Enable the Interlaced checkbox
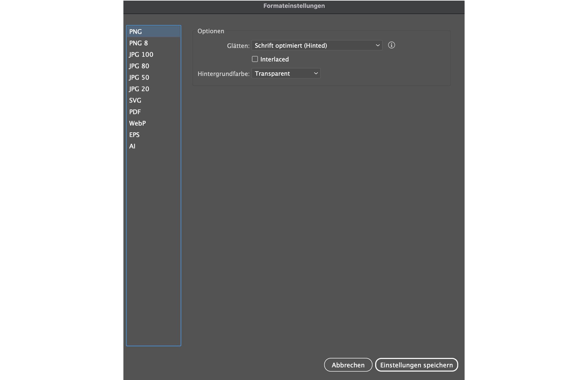588x380 pixels. point(255,59)
